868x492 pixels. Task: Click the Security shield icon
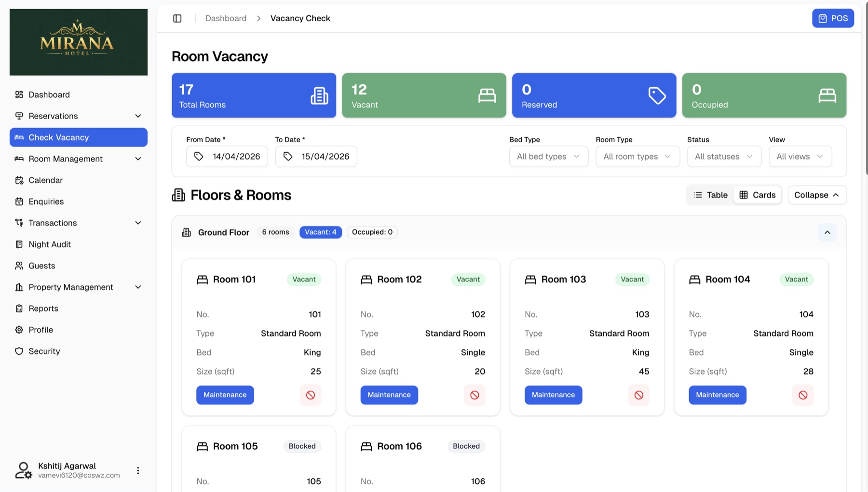[19, 351]
